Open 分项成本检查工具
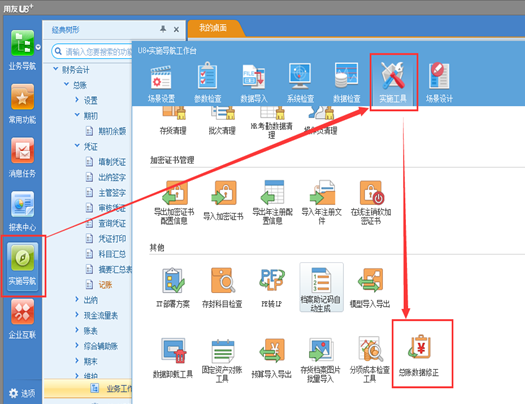The width and height of the screenshot is (525, 404). coord(370,360)
